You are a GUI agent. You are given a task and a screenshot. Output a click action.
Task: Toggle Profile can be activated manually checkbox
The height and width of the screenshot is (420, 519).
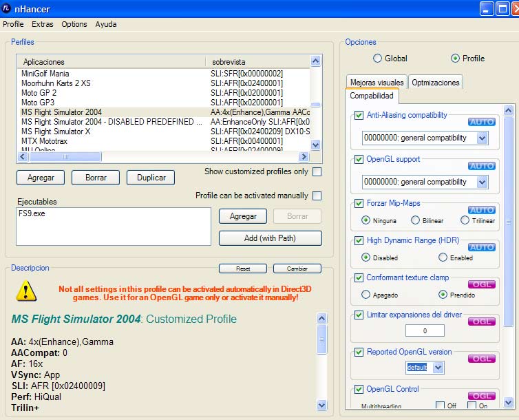(x=317, y=196)
